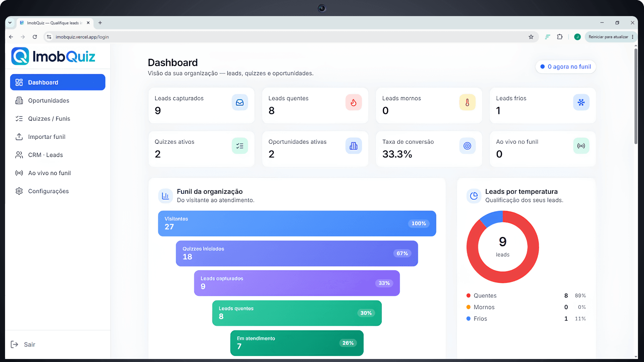Click the Dashboard grid icon in sidebar
644x362 pixels.
tap(19, 82)
